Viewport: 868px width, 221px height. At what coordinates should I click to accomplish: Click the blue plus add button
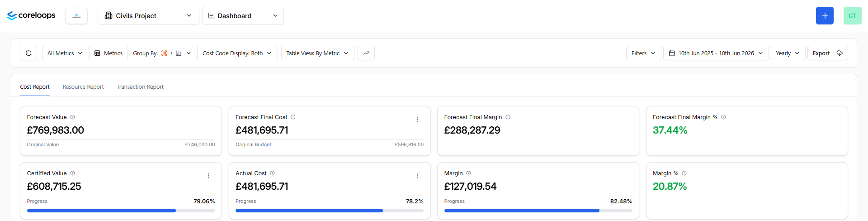coord(825,16)
